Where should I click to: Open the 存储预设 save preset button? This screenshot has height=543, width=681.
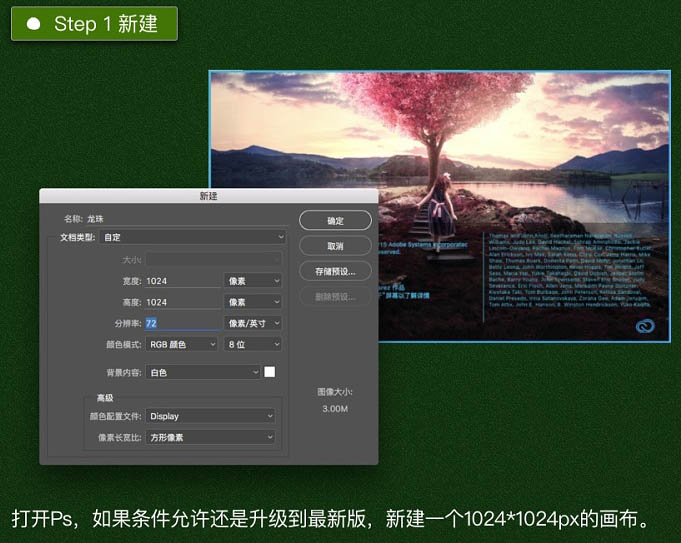pos(335,272)
